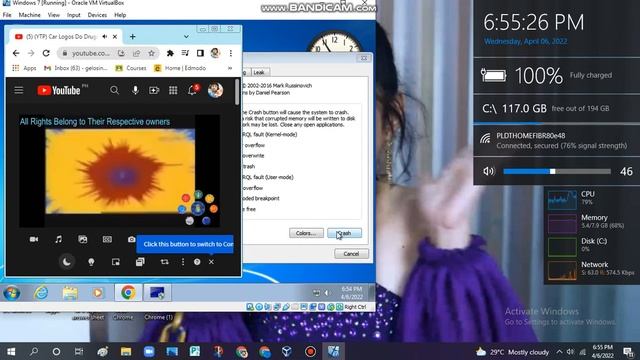Start YouTube voice search microphone

(x=135, y=90)
